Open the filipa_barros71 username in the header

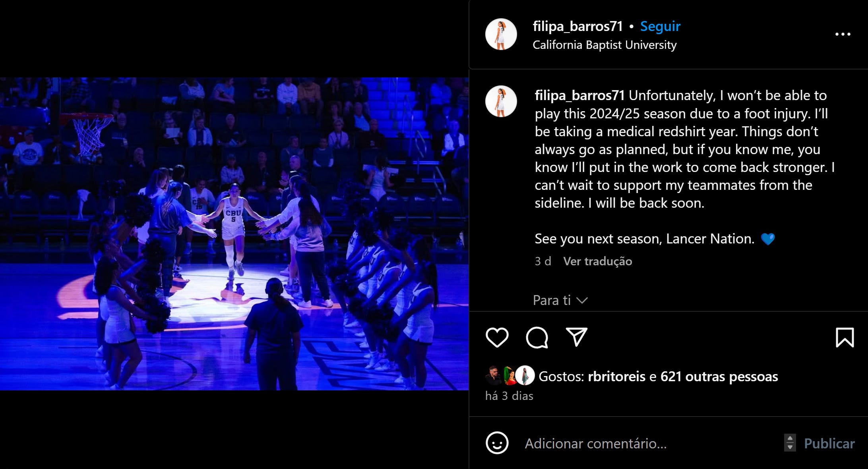(x=577, y=26)
